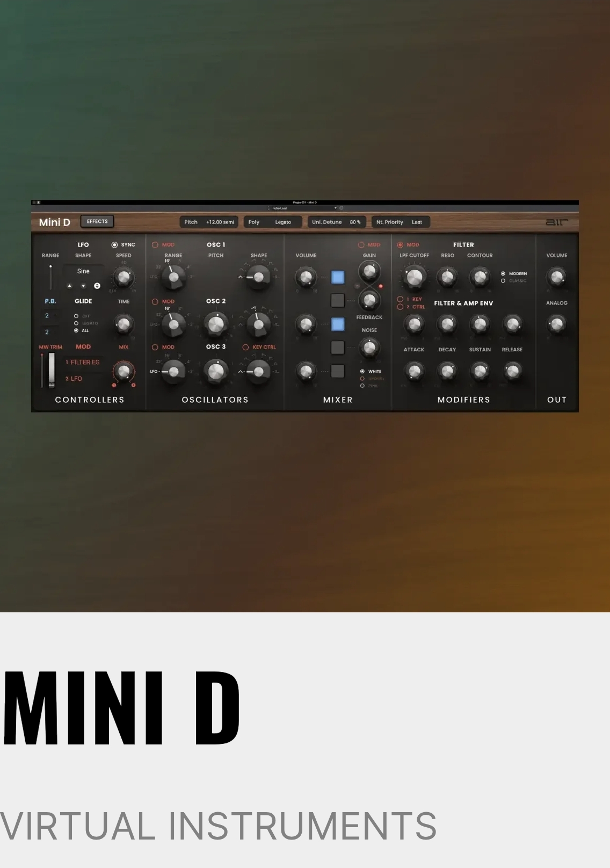Screen dimensions: 610x868
Task: Enable filter 2 CTRL toggle
Action: [400, 307]
